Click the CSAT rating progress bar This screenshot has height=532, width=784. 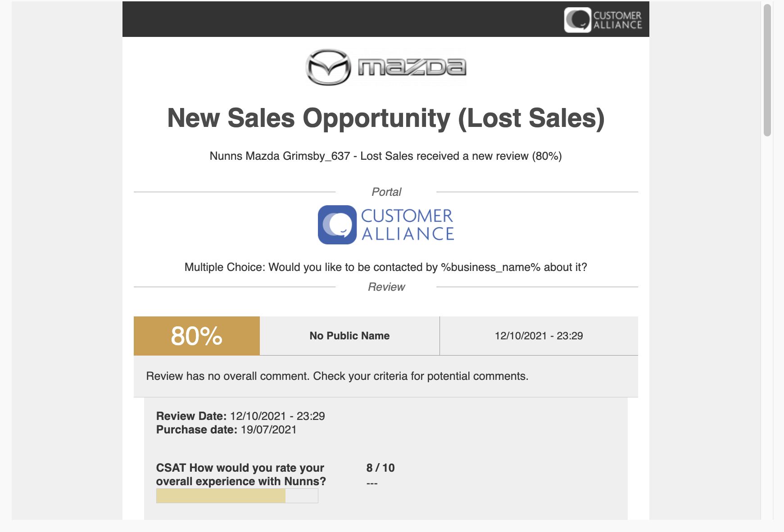coord(237,496)
